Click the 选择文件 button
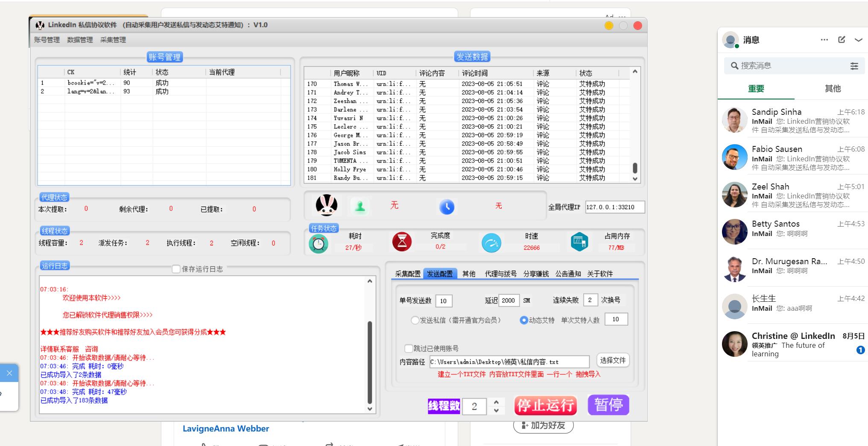 point(613,361)
